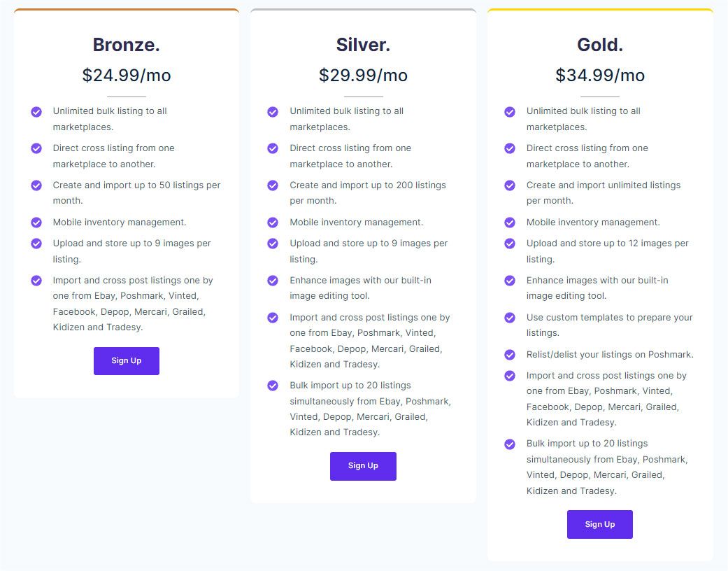Click the checkmark near Silver 200 listings limit
Viewport: 728px width, 571px height.
[x=273, y=185]
